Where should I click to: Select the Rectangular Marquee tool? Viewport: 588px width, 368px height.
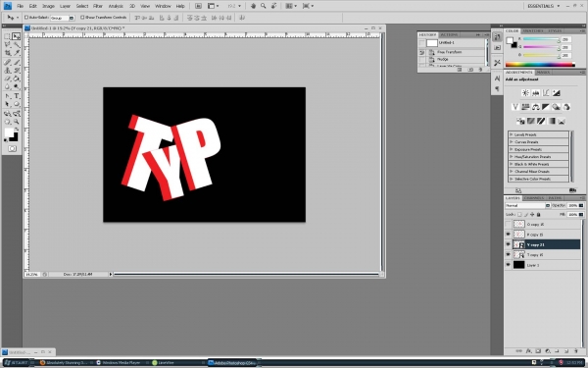(7, 36)
